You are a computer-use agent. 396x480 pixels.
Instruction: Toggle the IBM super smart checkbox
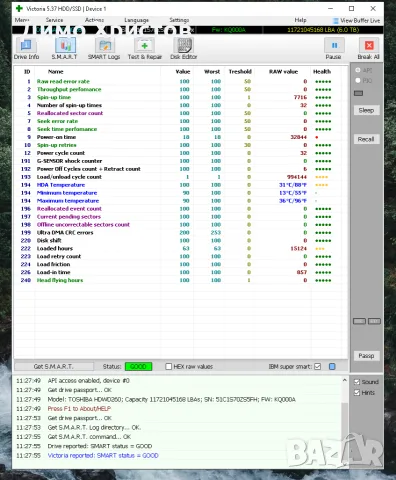tap(318, 367)
